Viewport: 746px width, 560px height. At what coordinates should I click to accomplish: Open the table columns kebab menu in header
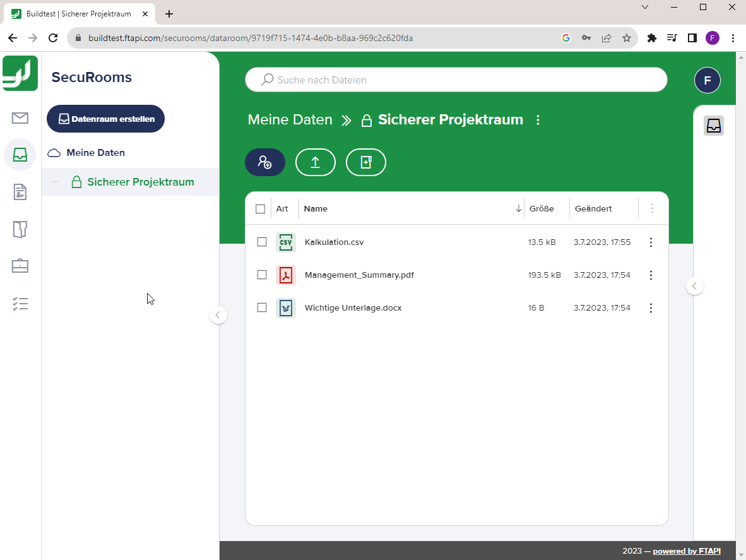[653, 208]
